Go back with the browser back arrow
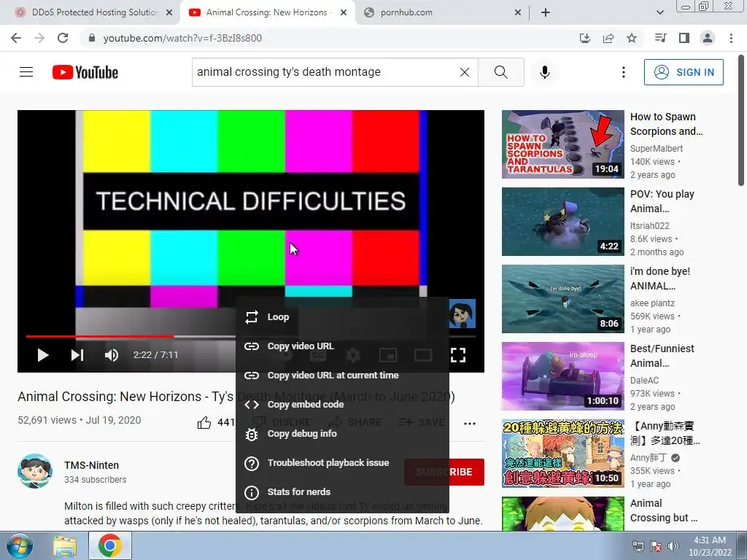 point(16,38)
